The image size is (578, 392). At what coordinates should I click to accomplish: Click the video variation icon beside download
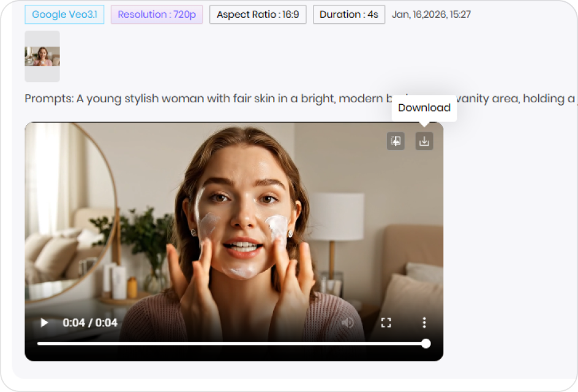point(396,141)
